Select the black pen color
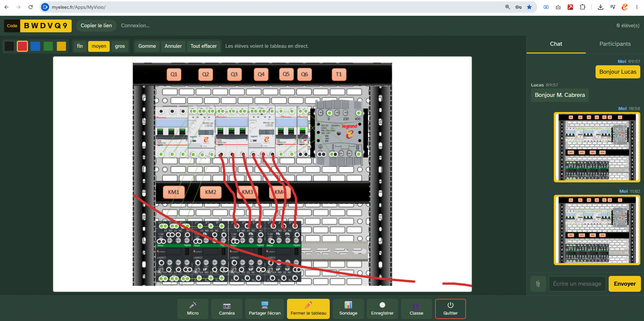644x321 pixels. tap(9, 46)
